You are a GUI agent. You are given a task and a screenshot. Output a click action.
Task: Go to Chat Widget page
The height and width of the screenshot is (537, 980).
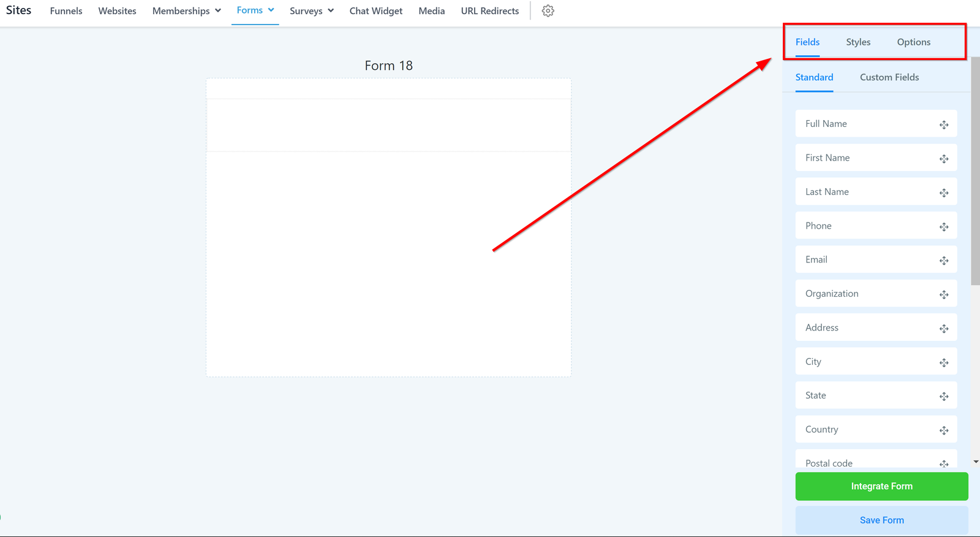(x=375, y=11)
